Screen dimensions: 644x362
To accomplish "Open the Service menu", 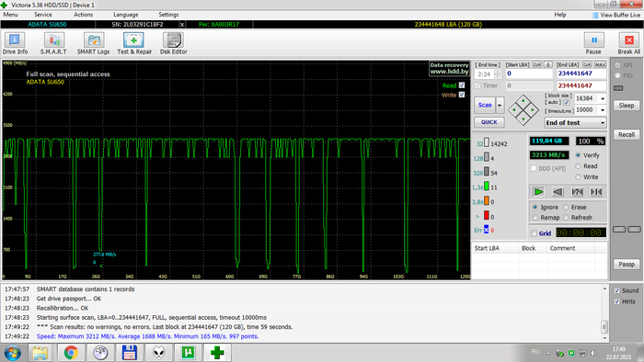I will click(x=42, y=15).
